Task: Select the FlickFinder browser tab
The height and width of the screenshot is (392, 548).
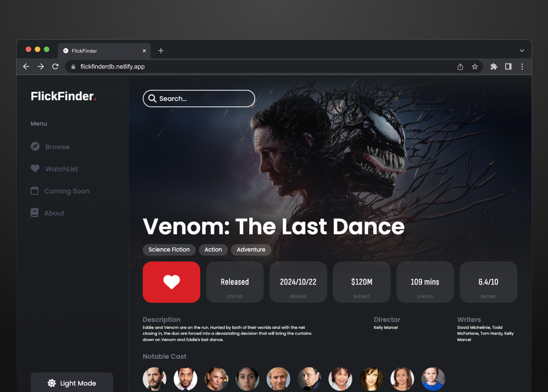Action: coord(104,50)
